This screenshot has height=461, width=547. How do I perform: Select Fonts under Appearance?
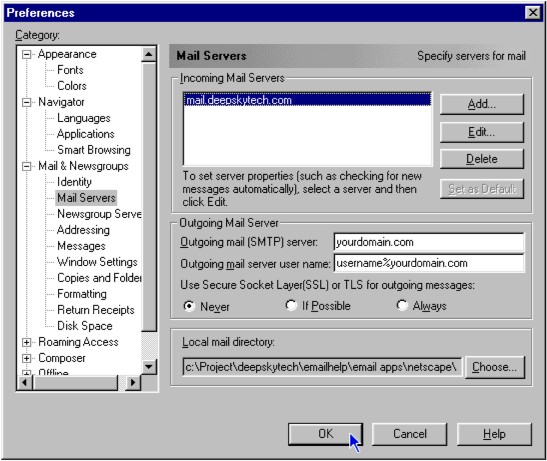[x=70, y=70]
